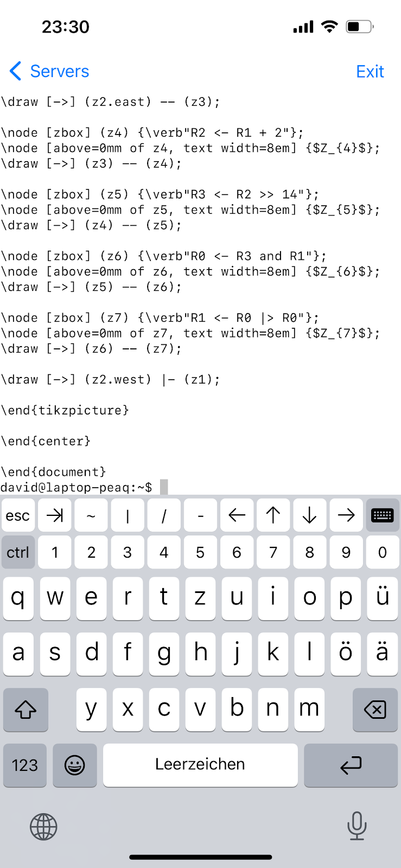Toggle the ctrl modifier key
This screenshot has height=868, width=401.
[18, 552]
